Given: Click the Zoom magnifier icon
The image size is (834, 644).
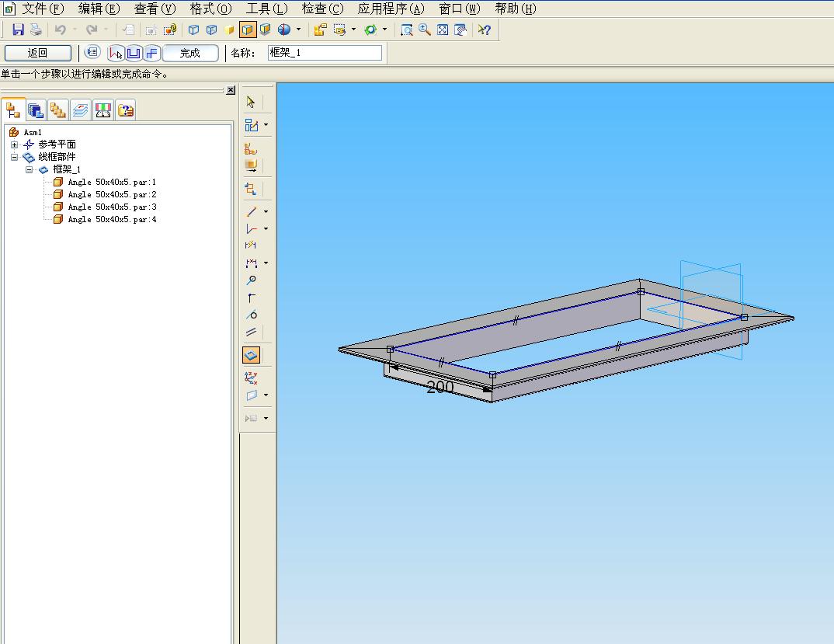Looking at the screenshot, I should (x=425, y=30).
